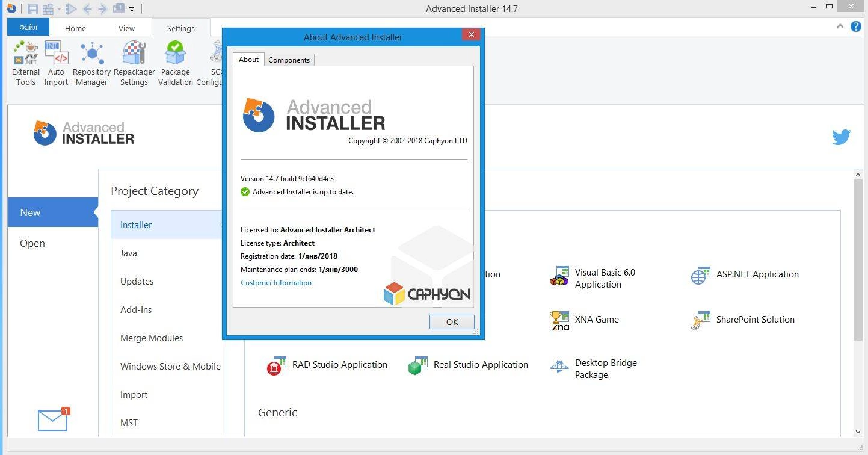The image size is (868, 455).
Task: Click 'Licensed to: Advanced Installer Architect' text
Action: pos(308,230)
